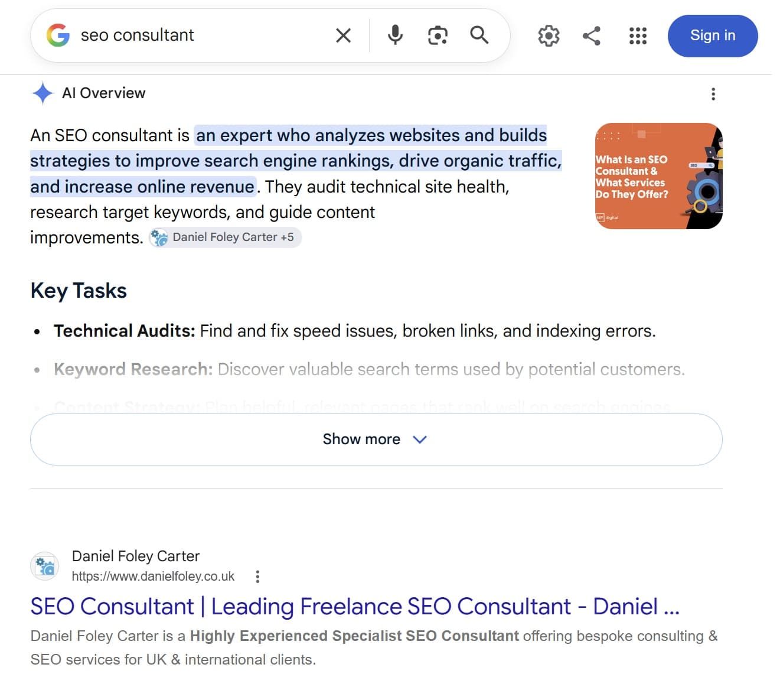
Task: Open AI Overview three-dot menu
Action: (713, 94)
